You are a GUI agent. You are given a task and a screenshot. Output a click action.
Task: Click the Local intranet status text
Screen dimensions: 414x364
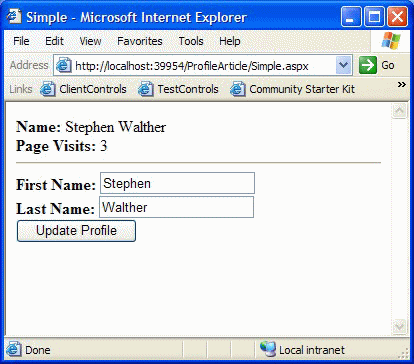[312, 350]
